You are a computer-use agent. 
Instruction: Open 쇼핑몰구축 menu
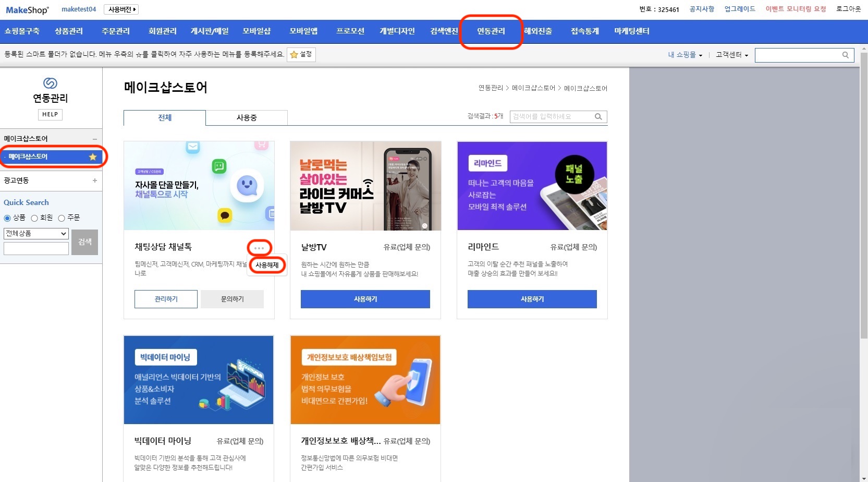coord(22,31)
